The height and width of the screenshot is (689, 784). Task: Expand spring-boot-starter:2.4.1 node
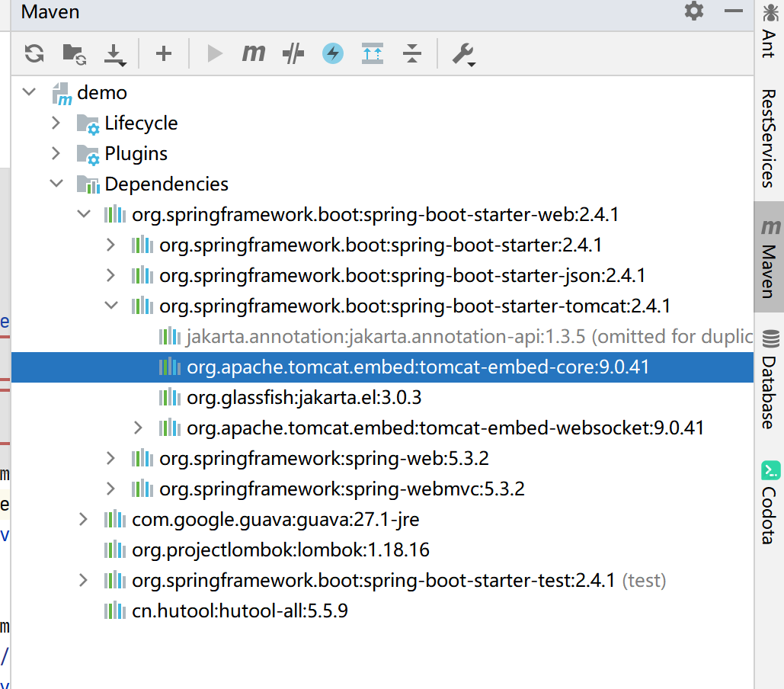[x=111, y=245]
